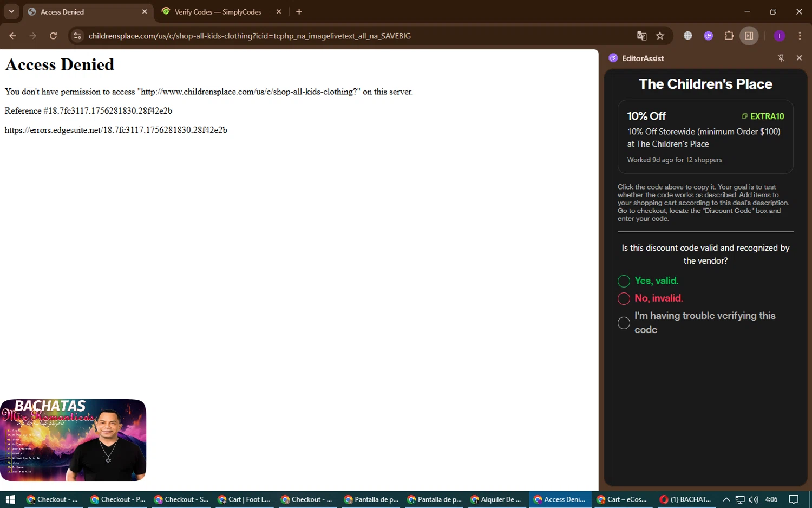Show hidden system tray icons

coord(726,499)
